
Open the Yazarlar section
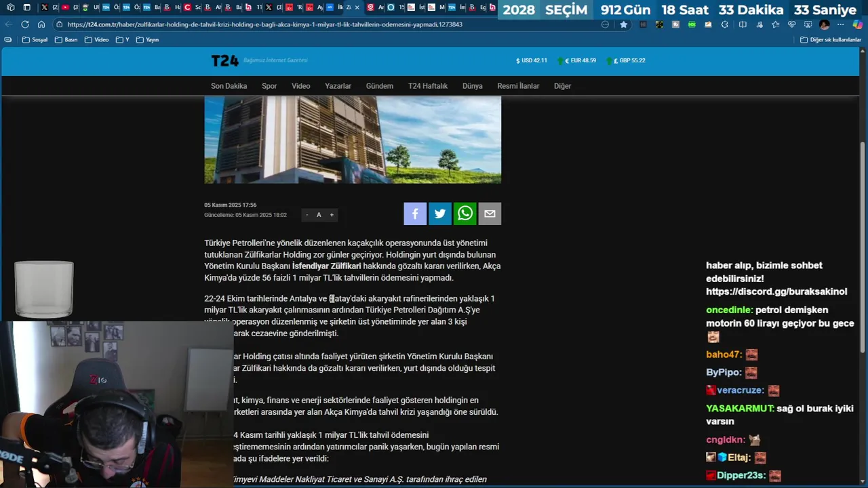[338, 86]
